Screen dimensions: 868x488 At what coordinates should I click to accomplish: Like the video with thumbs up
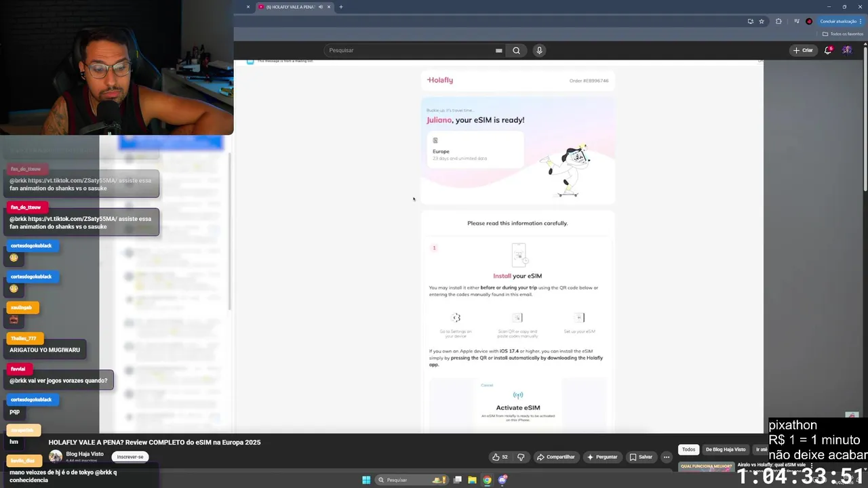500,457
